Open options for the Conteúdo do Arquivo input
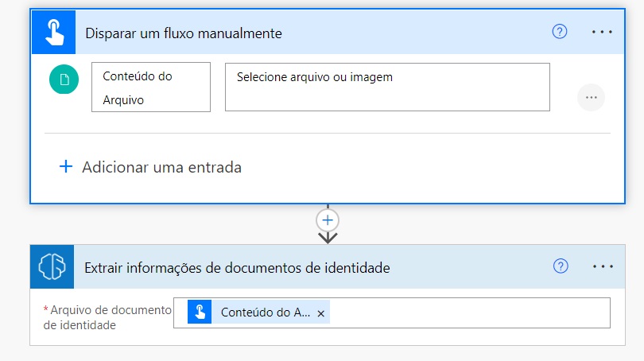This screenshot has height=361, width=644. point(591,97)
